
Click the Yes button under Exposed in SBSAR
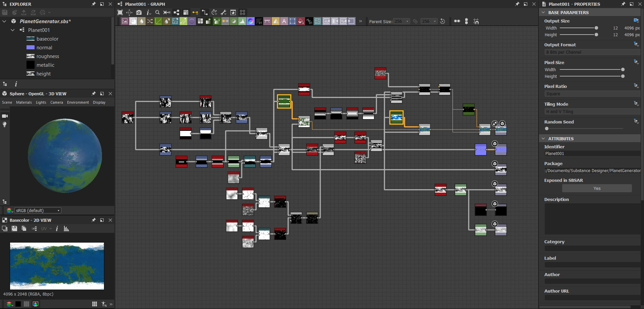click(x=597, y=188)
